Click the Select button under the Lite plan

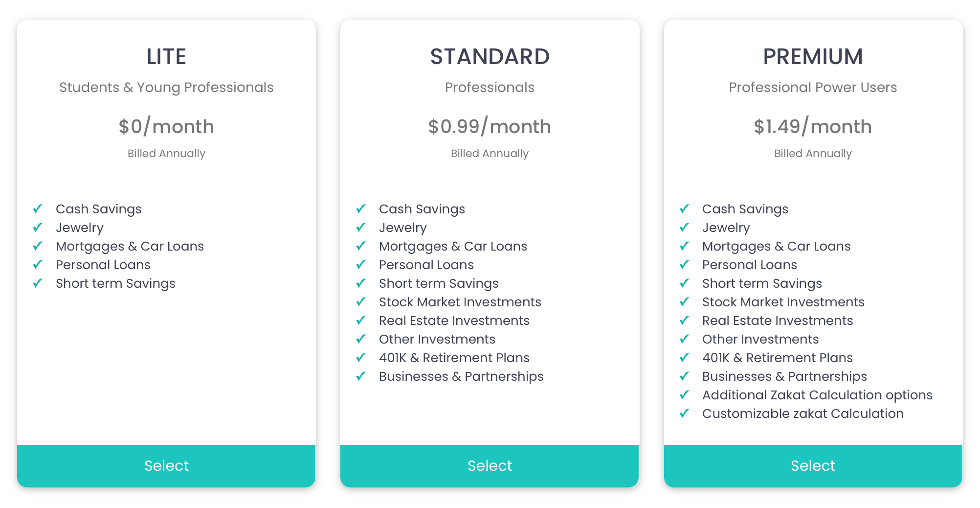click(x=166, y=465)
